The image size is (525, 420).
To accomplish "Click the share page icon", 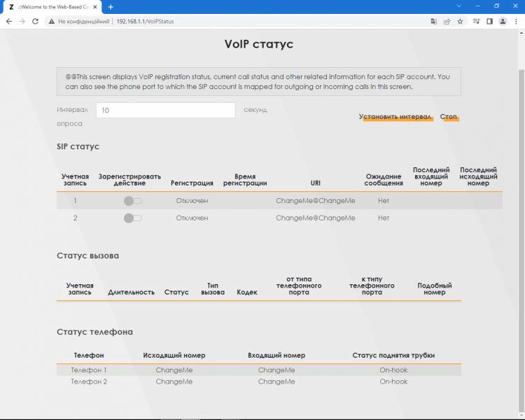I will [447, 22].
